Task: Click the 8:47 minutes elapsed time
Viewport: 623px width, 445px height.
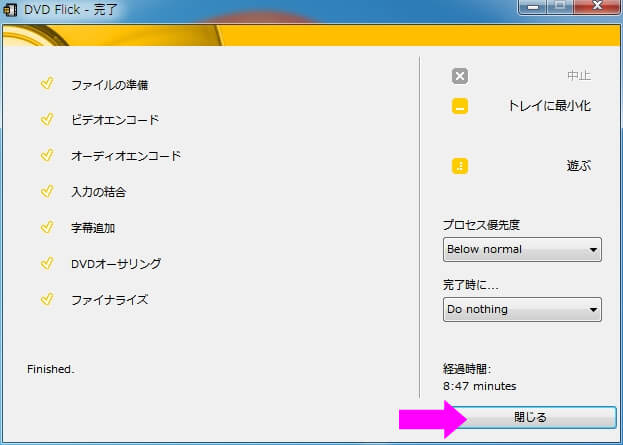Action: point(480,386)
